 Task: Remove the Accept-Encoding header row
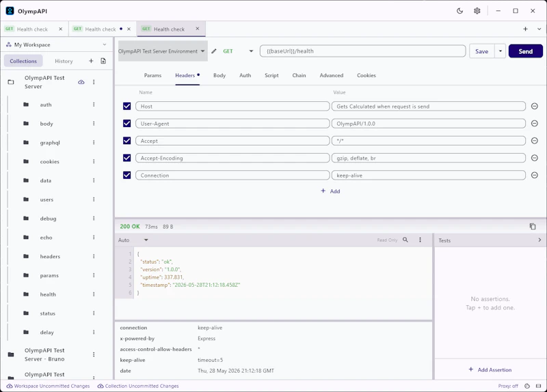pyautogui.click(x=534, y=158)
